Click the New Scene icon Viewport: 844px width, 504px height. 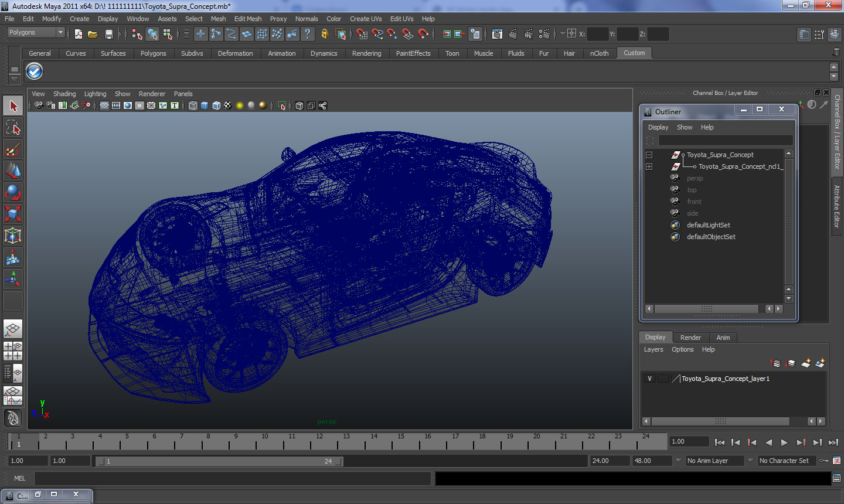[x=78, y=34]
